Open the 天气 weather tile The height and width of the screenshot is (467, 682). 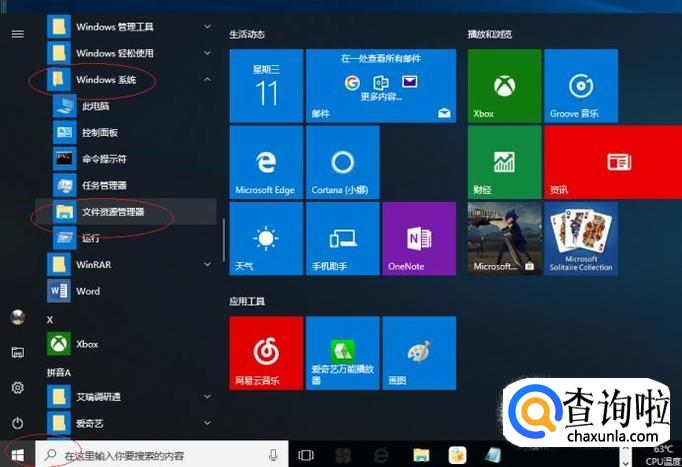(266, 239)
